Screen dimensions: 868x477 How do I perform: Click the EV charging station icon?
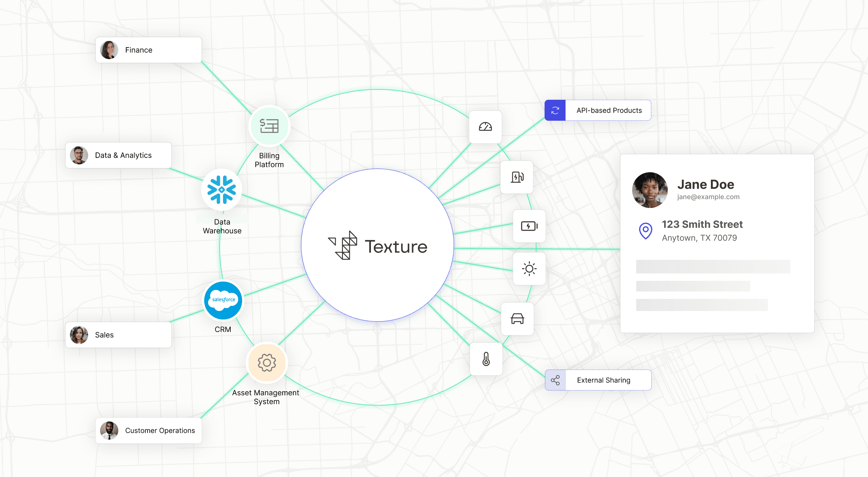(517, 177)
